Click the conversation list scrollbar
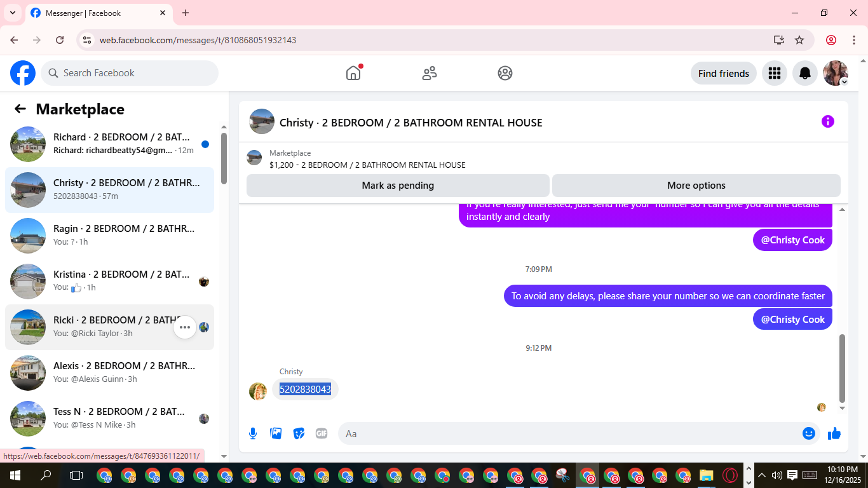 224,158
